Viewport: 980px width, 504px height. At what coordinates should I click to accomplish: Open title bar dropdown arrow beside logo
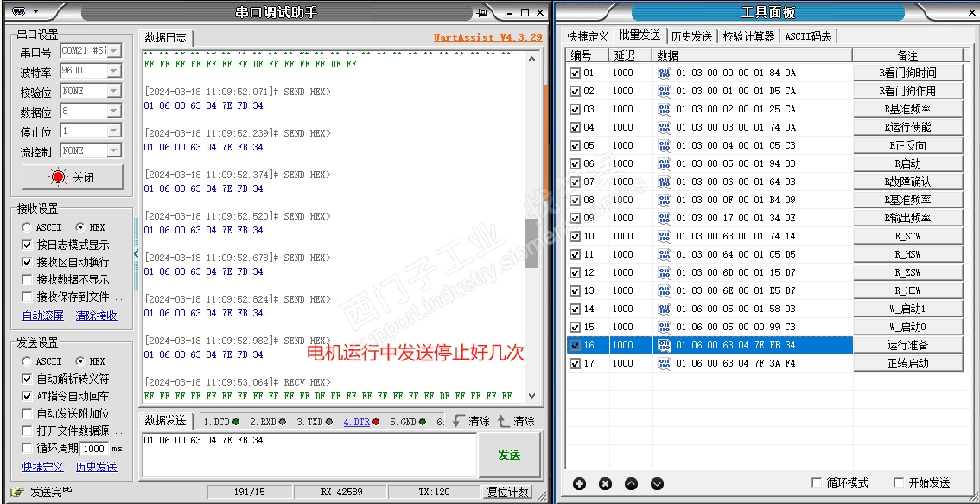pos(35,12)
